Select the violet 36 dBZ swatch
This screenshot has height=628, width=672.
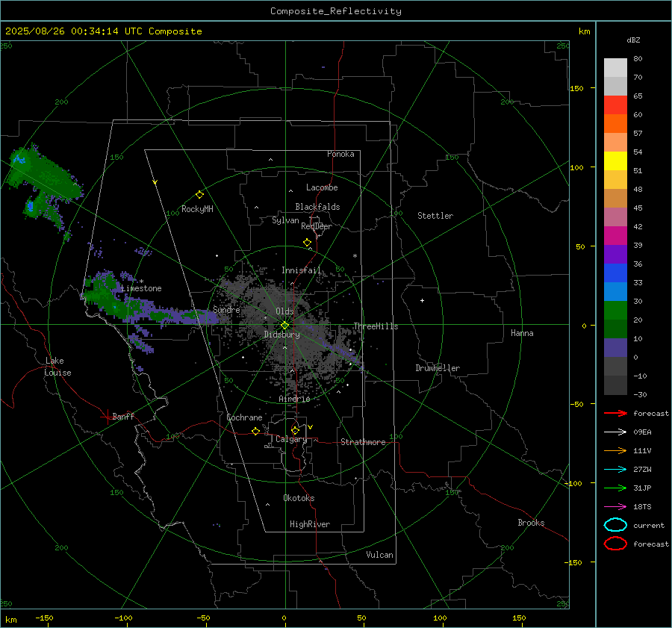tap(615, 254)
